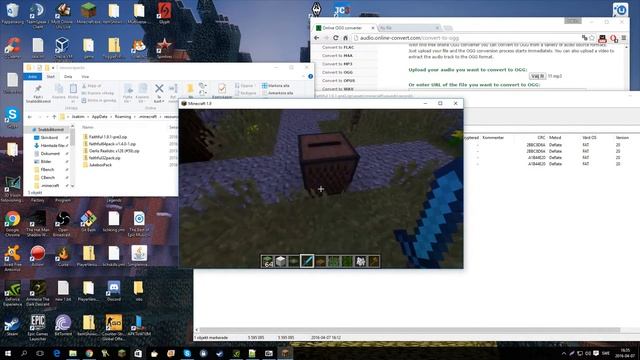This screenshot has width=640, height=360.
Task: Launch GeForce Experience from the desktop
Action: [x=12, y=292]
